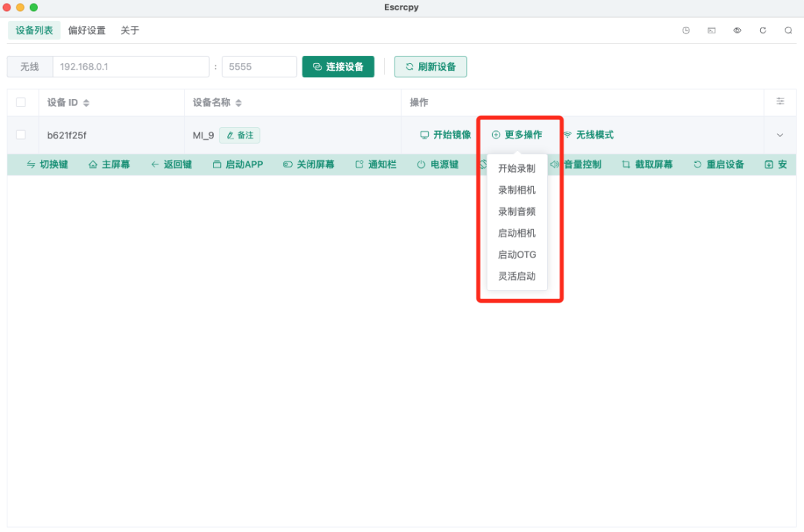Open the 更多操作 dropdown
The width and height of the screenshot is (804, 532).
click(517, 135)
